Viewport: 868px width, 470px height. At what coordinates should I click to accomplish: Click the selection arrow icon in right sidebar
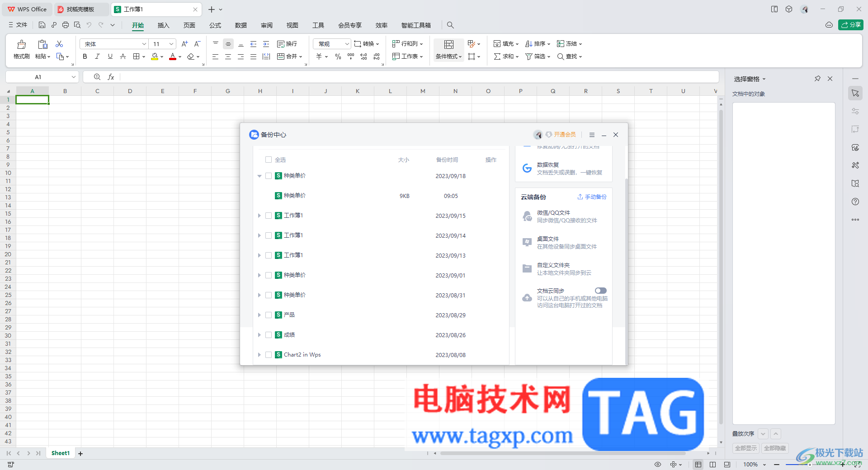pos(855,93)
